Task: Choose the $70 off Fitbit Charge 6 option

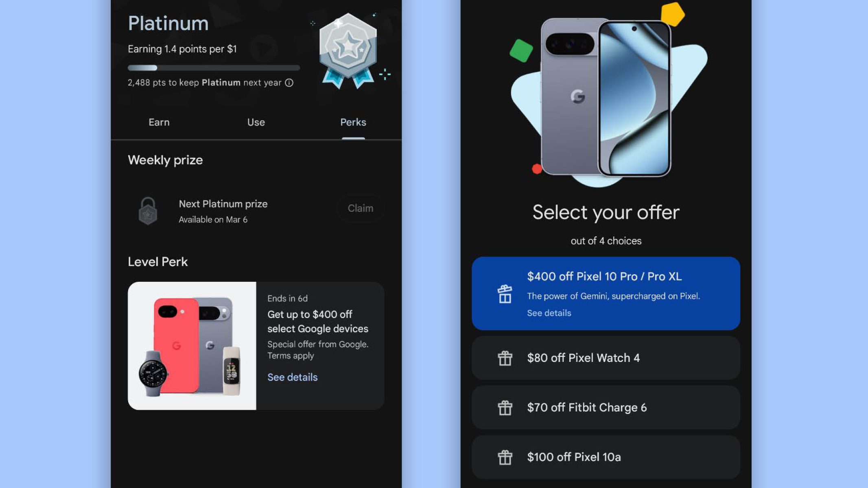Action: coord(606,408)
